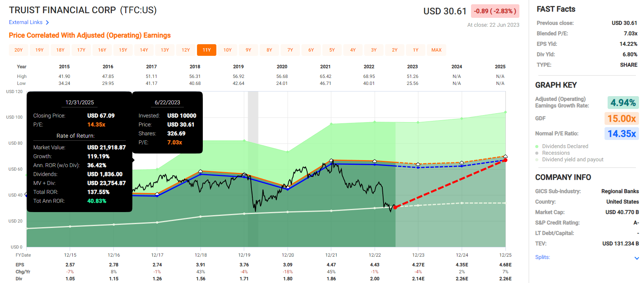
Task: Select the 20Y time range tab
Action: point(19,50)
